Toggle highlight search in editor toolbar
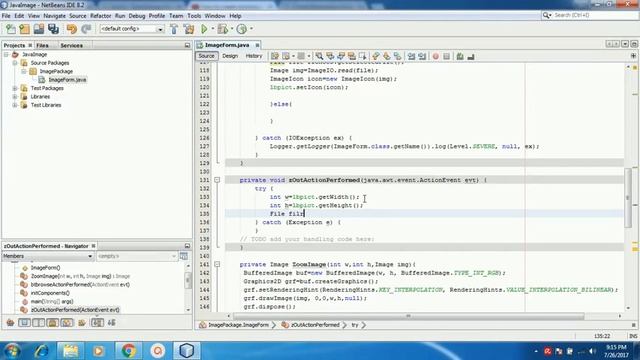This screenshot has width=640, height=360. pos(351,56)
